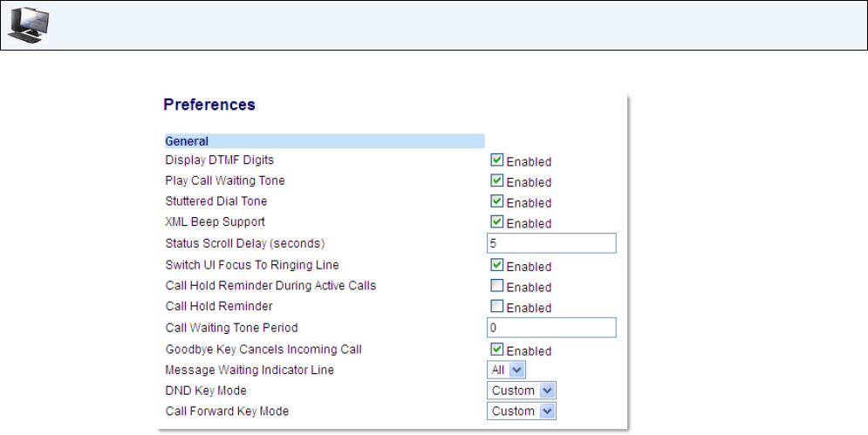Toggle the Stuttered Dial Tone checkbox
Viewport: 868px width, 435px height.
point(496,201)
